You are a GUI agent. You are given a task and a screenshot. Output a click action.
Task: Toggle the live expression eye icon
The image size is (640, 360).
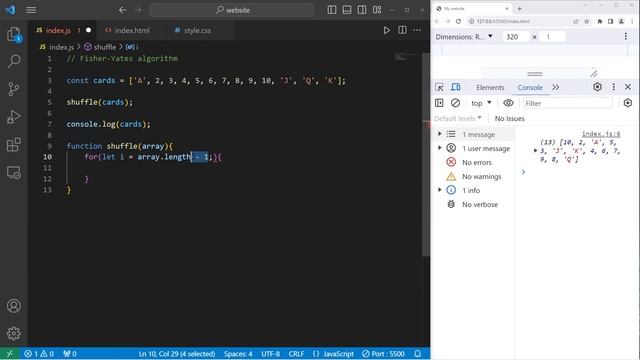click(x=508, y=103)
